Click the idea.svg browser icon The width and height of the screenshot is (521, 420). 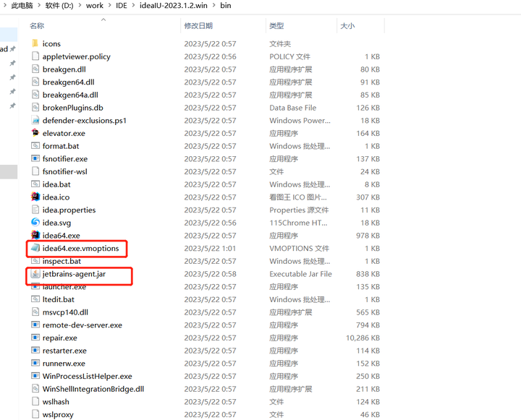35,223
